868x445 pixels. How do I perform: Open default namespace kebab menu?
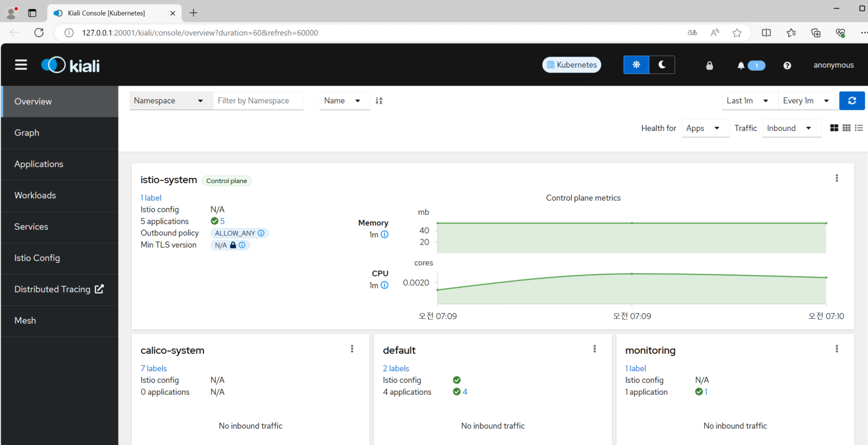coord(595,349)
